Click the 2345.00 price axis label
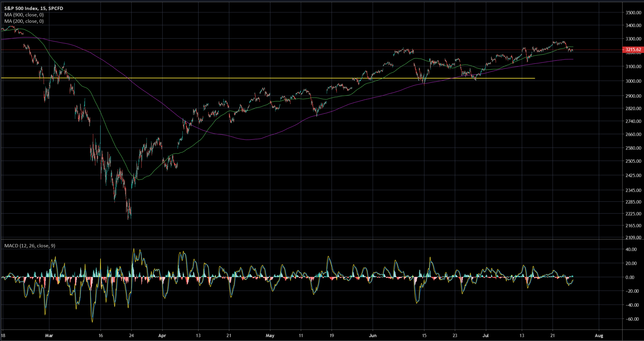The image size is (644, 341). coord(633,190)
